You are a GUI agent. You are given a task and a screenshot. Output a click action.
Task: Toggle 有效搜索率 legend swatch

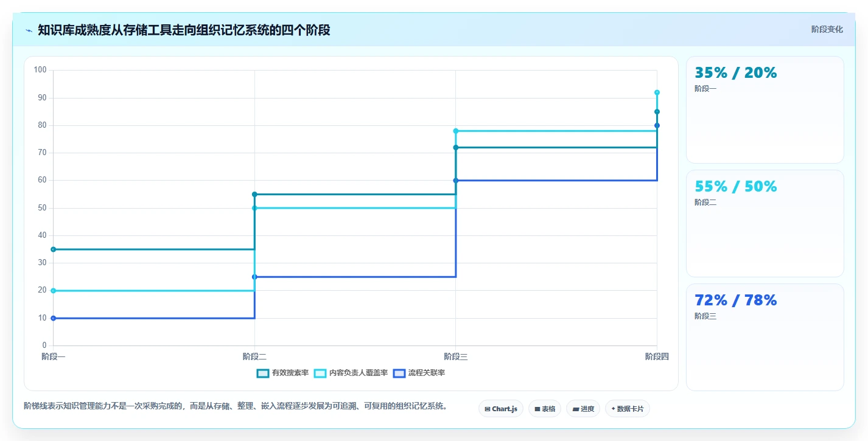[263, 373]
